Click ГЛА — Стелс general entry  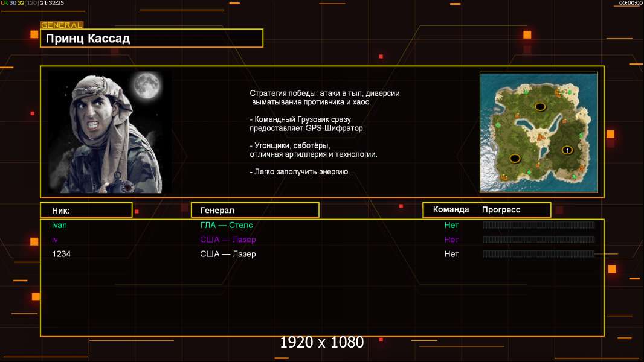(227, 225)
